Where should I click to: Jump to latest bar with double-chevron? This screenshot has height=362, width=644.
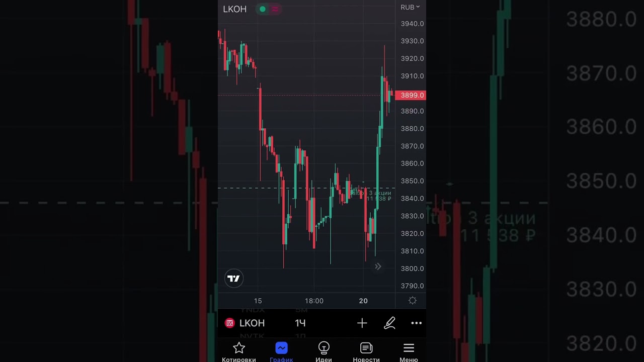pyautogui.click(x=378, y=266)
